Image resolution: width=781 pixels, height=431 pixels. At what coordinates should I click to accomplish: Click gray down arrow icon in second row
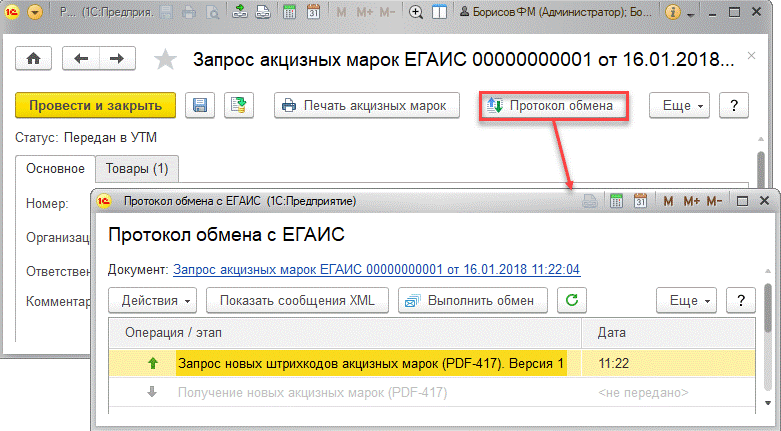point(152,392)
